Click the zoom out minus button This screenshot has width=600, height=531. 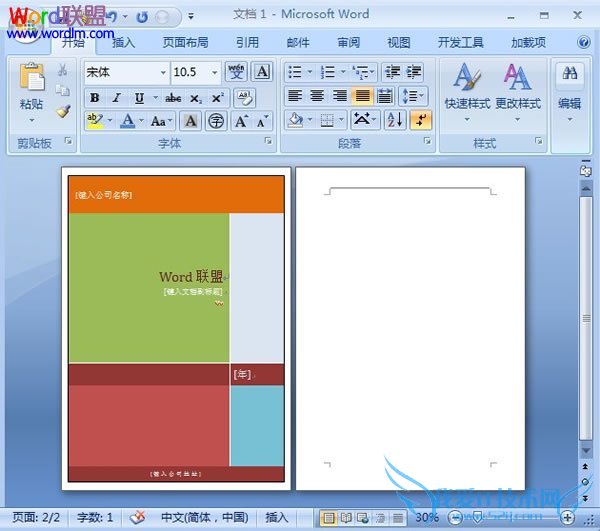click(x=455, y=518)
